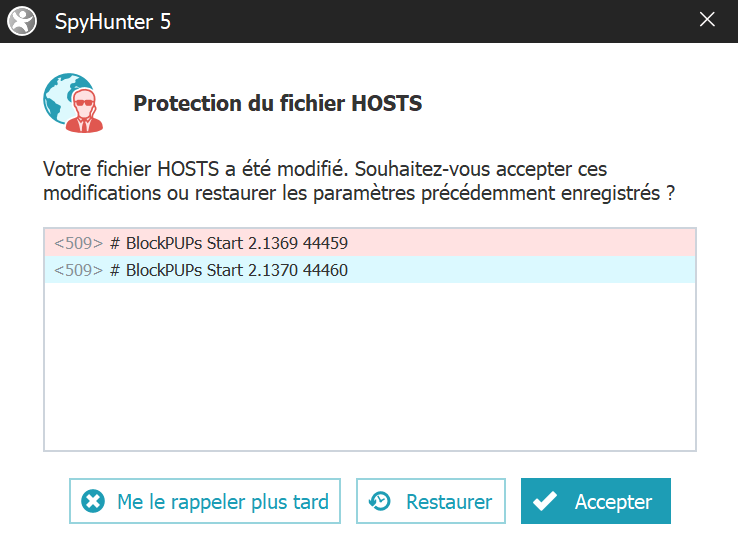Click the <509> marker on the red row

(x=78, y=242)
